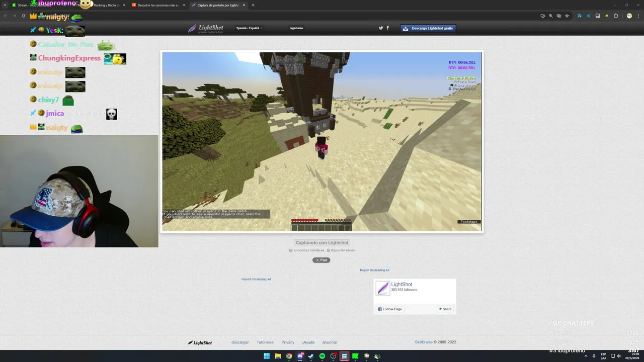Click Report misleading ad link near Facebook widget

(374, 270)
